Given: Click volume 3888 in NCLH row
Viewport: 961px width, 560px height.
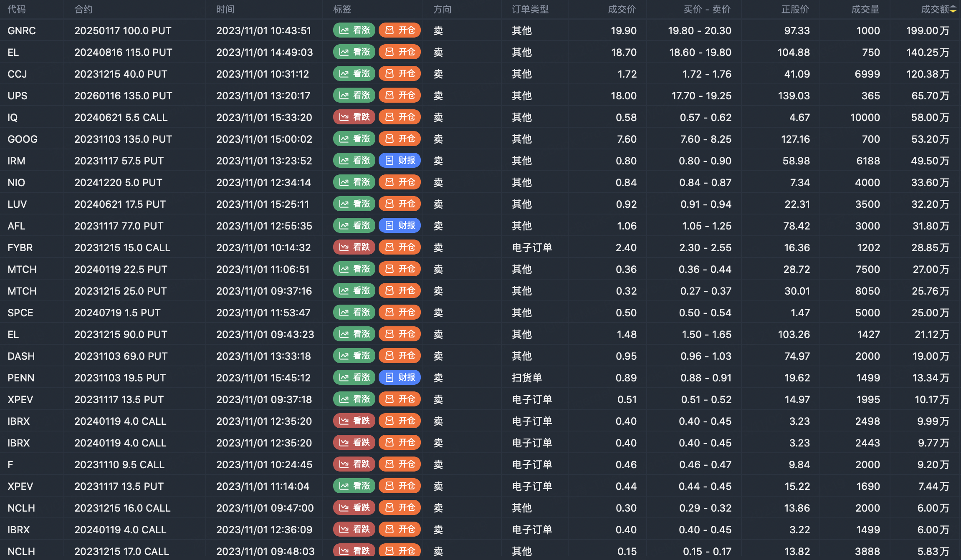Looking at the screenshot, I should (x=867, y=551).
